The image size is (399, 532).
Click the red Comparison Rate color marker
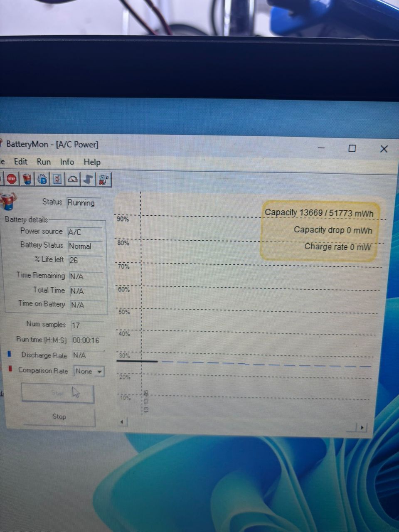coord(10,369)
